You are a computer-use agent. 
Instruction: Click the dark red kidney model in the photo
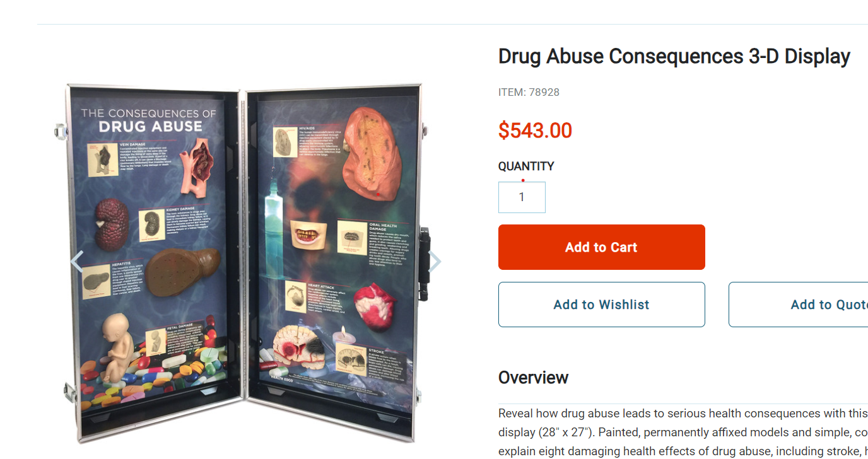click(x=111, y=222)
